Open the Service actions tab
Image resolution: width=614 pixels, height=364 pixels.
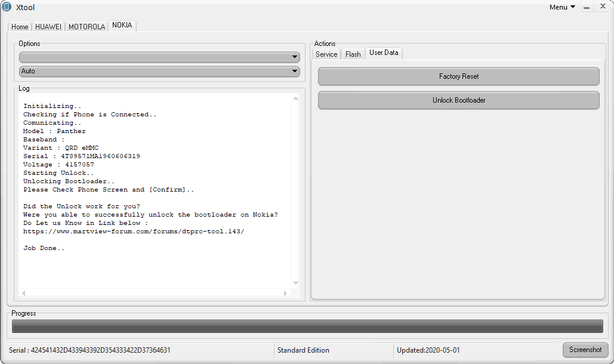326,54
